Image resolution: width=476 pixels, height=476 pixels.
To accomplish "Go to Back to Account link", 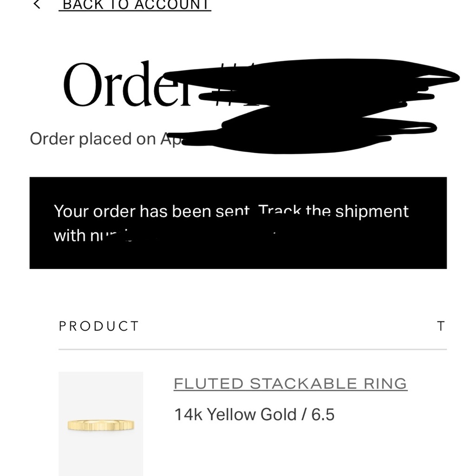I will point(135,5).
